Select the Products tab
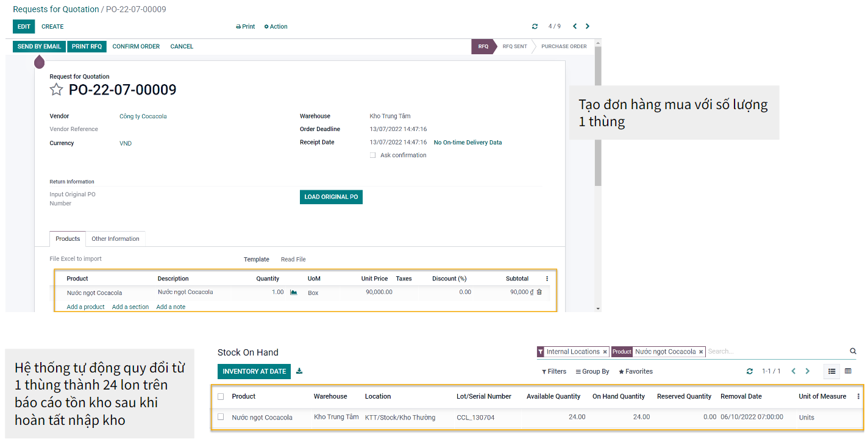The height and width of the screenshot is (445, 868). [68, 239]
